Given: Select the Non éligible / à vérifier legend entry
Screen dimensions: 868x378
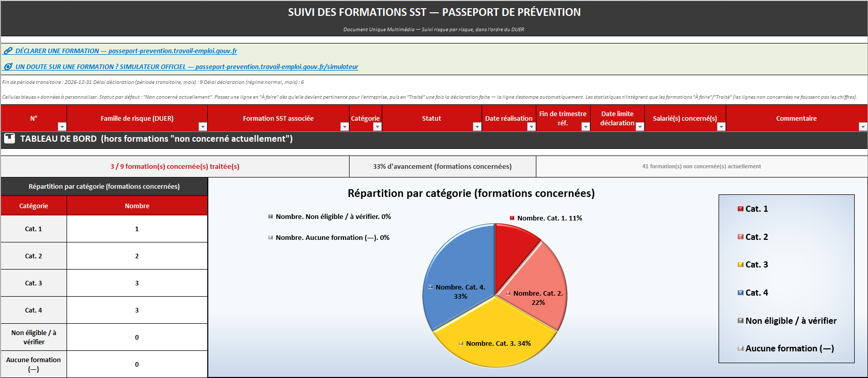Looking at the screenshot, I should click(x=787, y=321).
